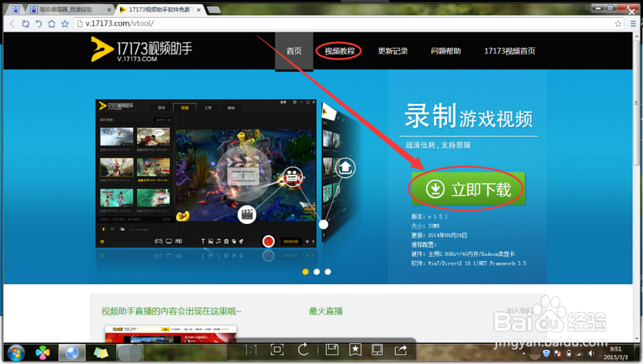The image size is (643, 364).
Task: Save image with viewer floppy icon
Action: (332, 350)
